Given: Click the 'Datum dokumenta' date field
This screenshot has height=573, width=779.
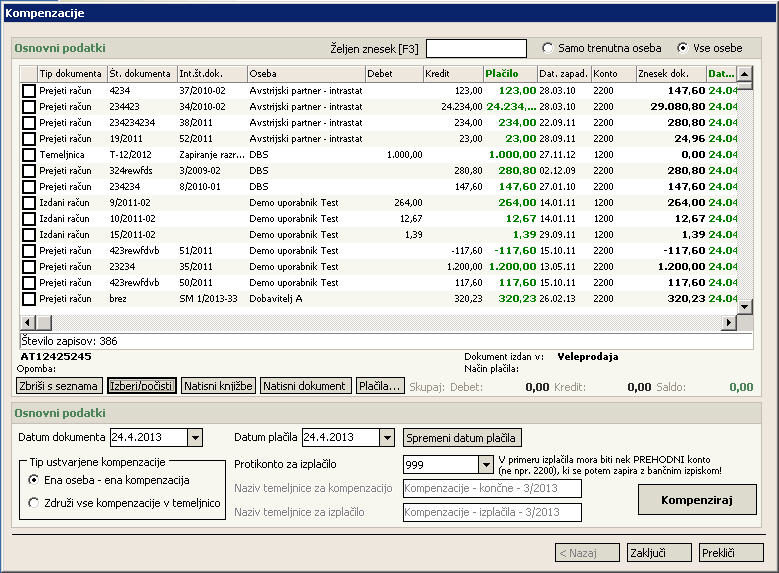Looking at the screenshot, I should [x=149, y=438].
